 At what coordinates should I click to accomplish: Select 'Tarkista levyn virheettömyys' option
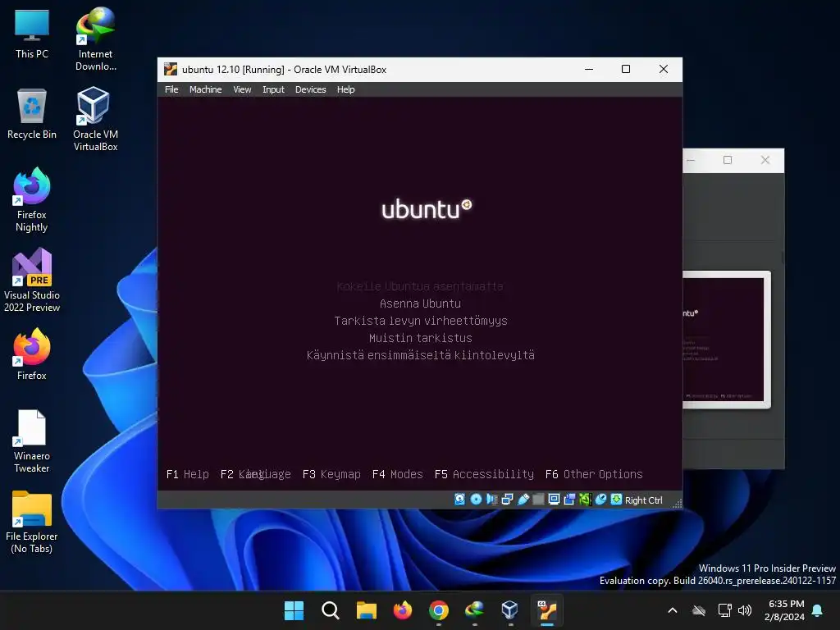coord(421,321)
